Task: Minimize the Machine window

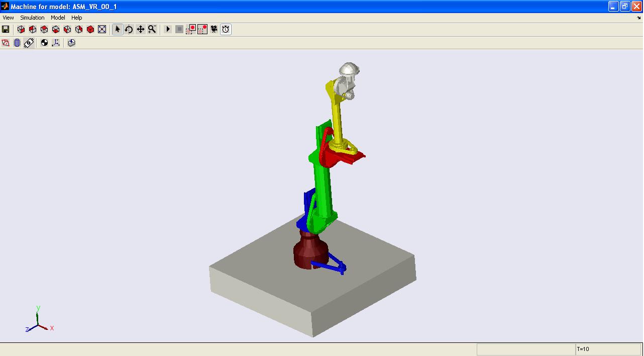Action: (613, 7)
